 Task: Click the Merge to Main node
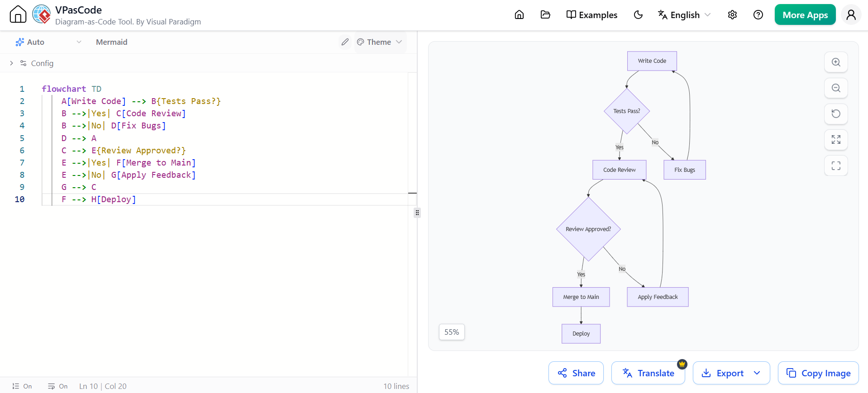581,297
